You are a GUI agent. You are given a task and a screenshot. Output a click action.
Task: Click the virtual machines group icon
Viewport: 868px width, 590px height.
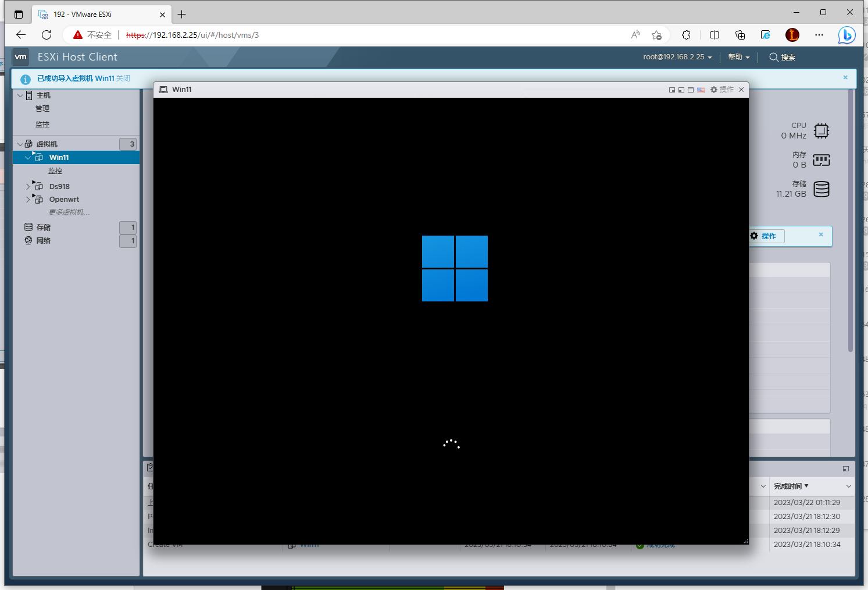(28, 144)
